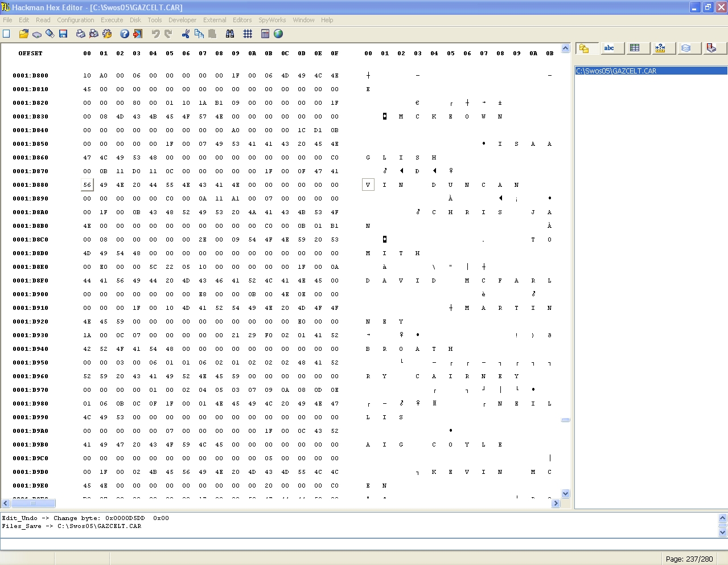Click the globe icon in the toolbar
728x565 pixels.
click(278, 34)
